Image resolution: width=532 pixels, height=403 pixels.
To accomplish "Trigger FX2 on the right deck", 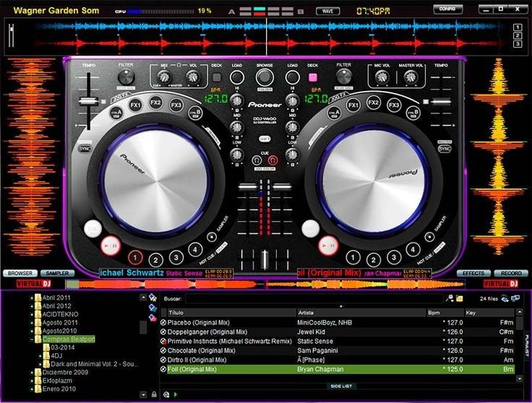I will [373, 102].
